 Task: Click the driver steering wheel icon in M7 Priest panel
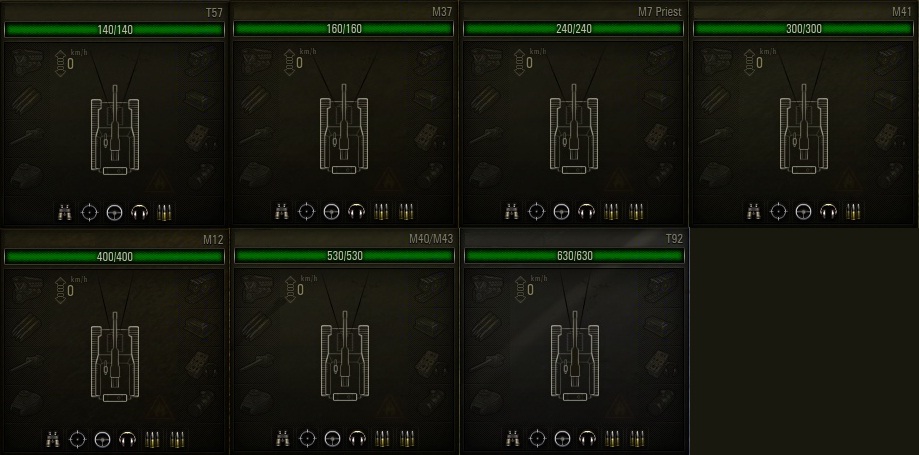pos(561,212)
